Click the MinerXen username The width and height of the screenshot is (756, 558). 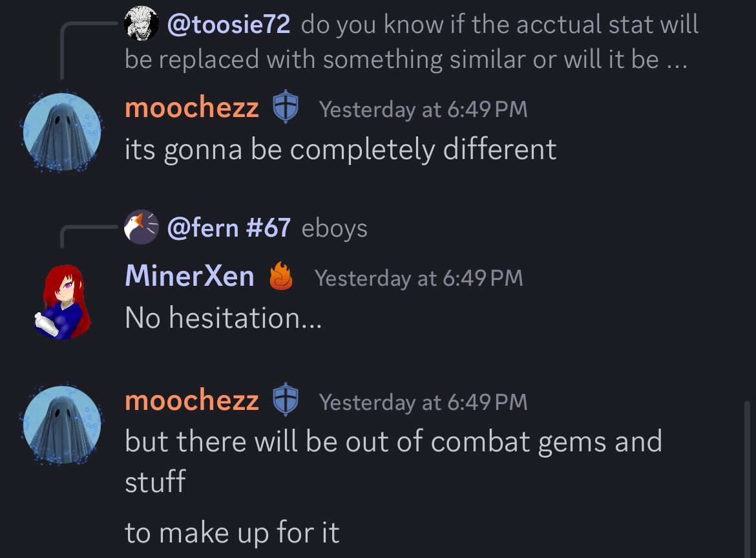point(189,277)
